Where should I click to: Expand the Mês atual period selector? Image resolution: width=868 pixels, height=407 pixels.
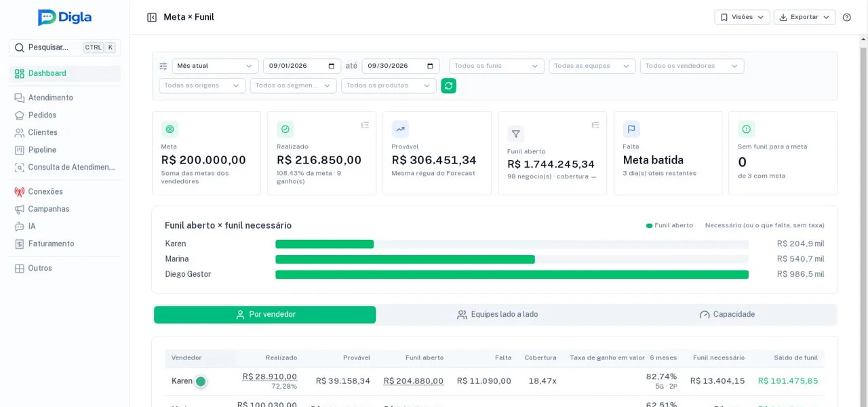coord(215,66)
